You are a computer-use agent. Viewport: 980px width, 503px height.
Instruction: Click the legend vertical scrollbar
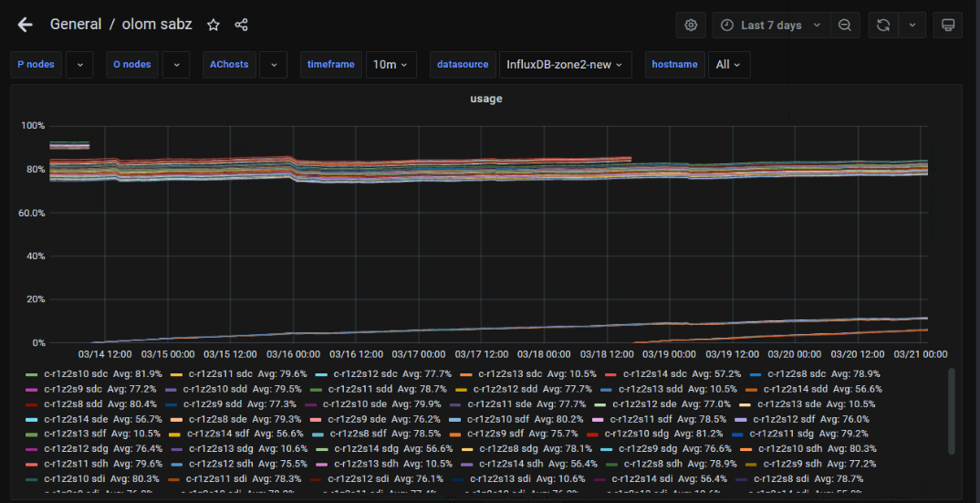click(953, 411)
